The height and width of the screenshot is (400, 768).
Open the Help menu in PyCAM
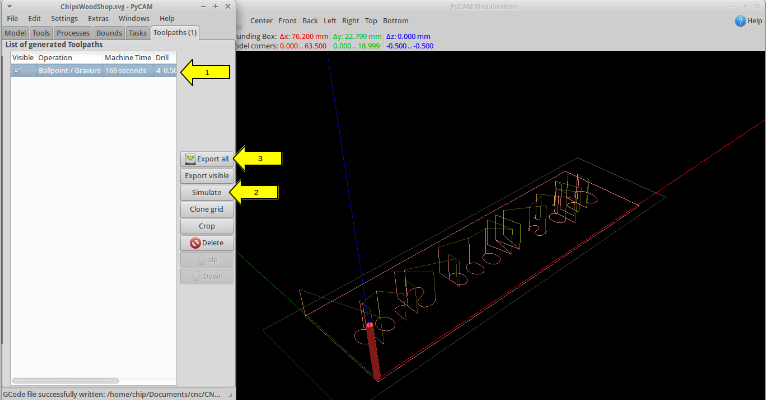[167, 19]
